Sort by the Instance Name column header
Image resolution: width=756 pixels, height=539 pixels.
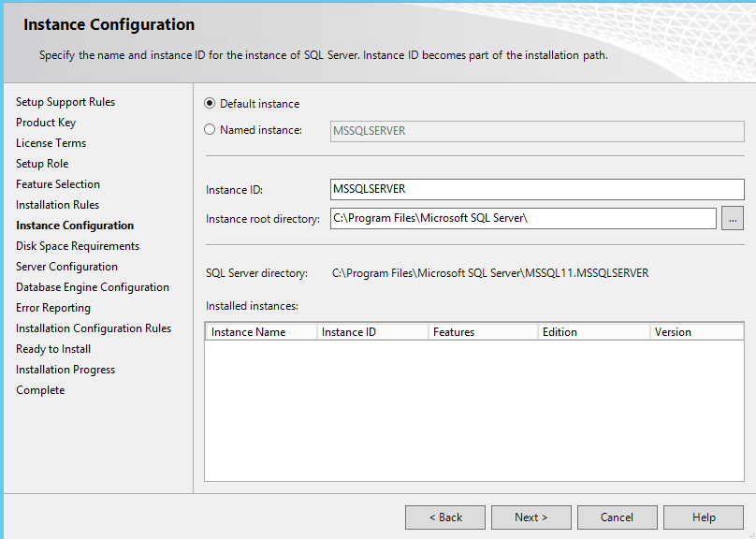[261, 332]
